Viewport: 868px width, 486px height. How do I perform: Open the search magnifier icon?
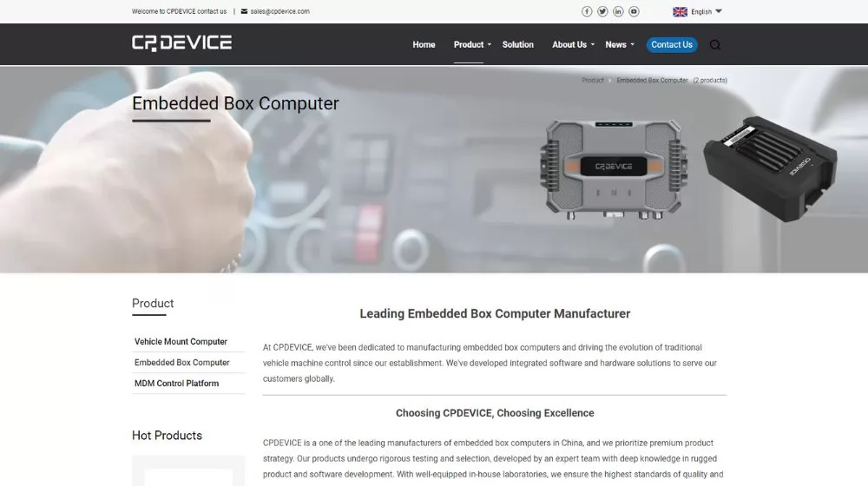pos(714,45)
